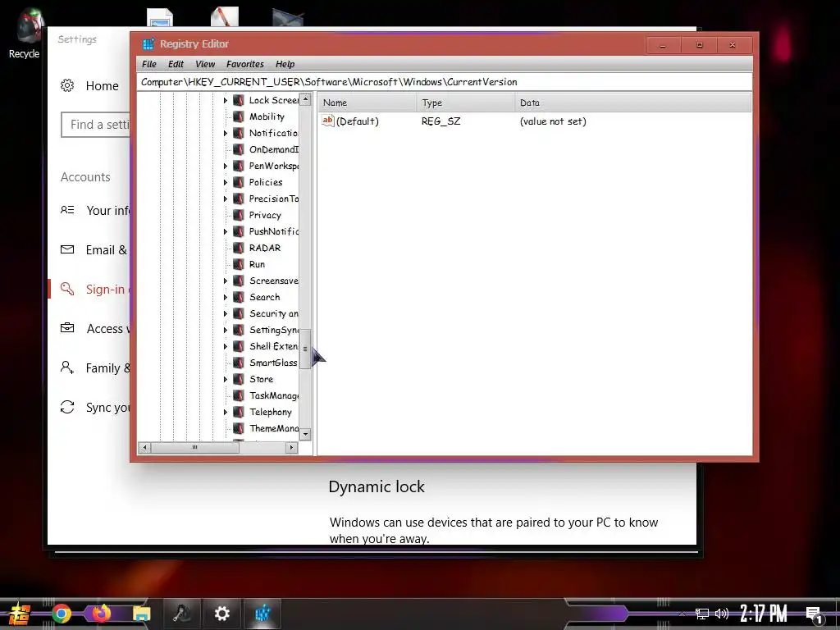Click the Telephony key name in tree
Viewport: 840px width, 630px height.
click(271, 412)
